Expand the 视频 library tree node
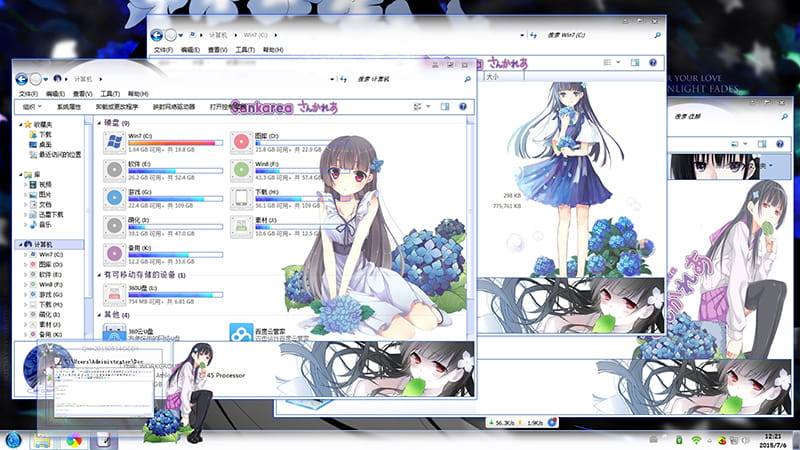This screenshot has height=450, width=800. (x=26, y=185)
